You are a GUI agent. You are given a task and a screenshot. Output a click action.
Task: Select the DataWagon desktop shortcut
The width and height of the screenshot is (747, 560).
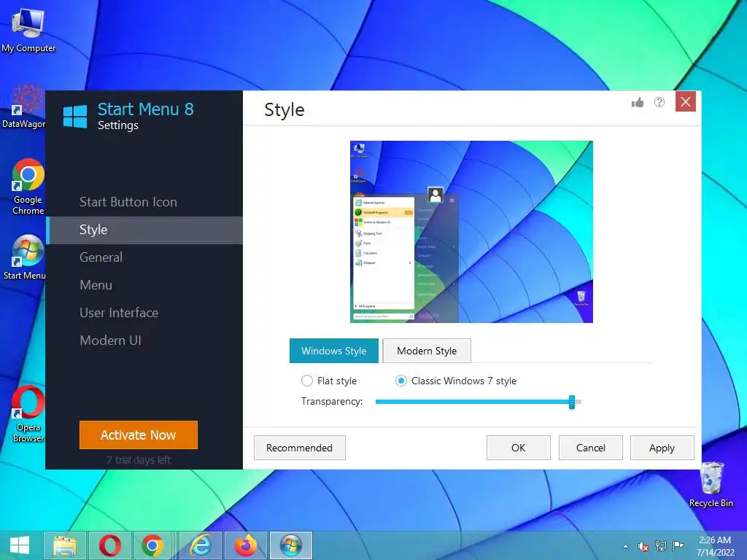24,106
